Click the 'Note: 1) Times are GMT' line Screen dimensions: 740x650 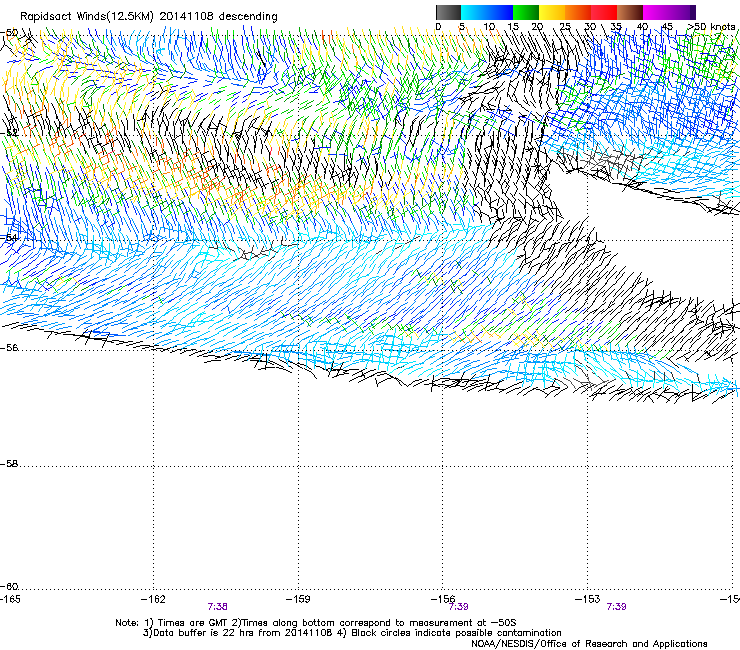click(316, 623)
